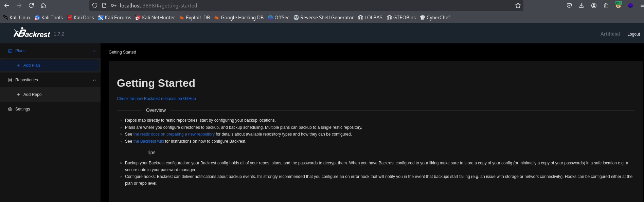Image resolution: width=644 pixels, height=202 pixels.
Task: Open Settings in the sidebar
Action: click(22, 109)
